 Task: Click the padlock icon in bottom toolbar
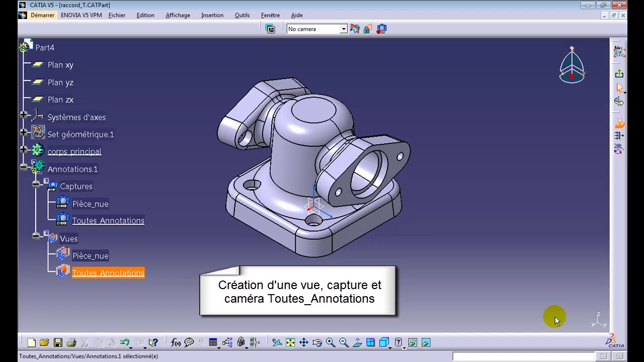pyautogui.click(x=241, y=342)
